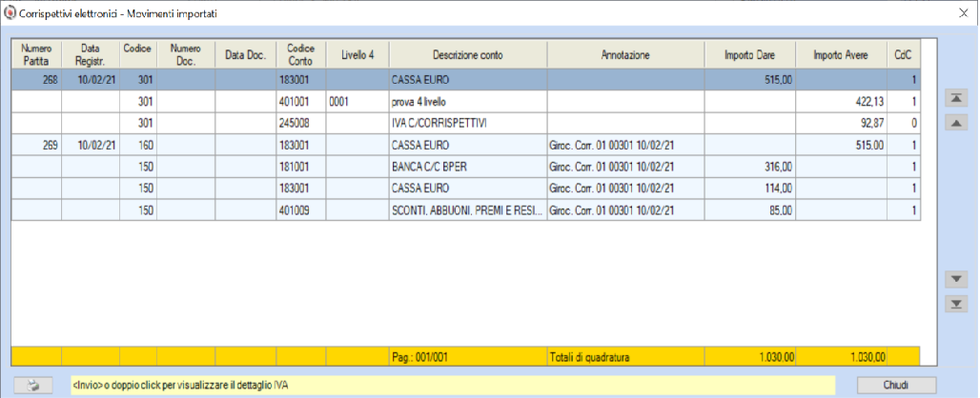Image resolution: width=980 pixels, height=398 pixels.
Task: Close the window with X icon
Action: pyautogui.click(x=963, y=13)
